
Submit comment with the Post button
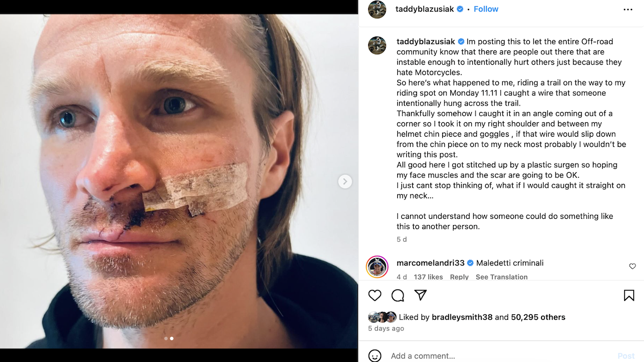(x=626, y=355)
